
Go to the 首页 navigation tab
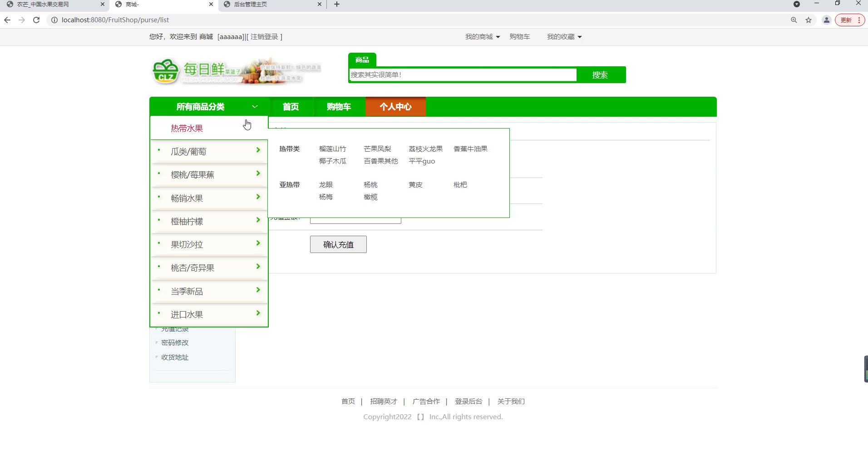coord(291,107)
